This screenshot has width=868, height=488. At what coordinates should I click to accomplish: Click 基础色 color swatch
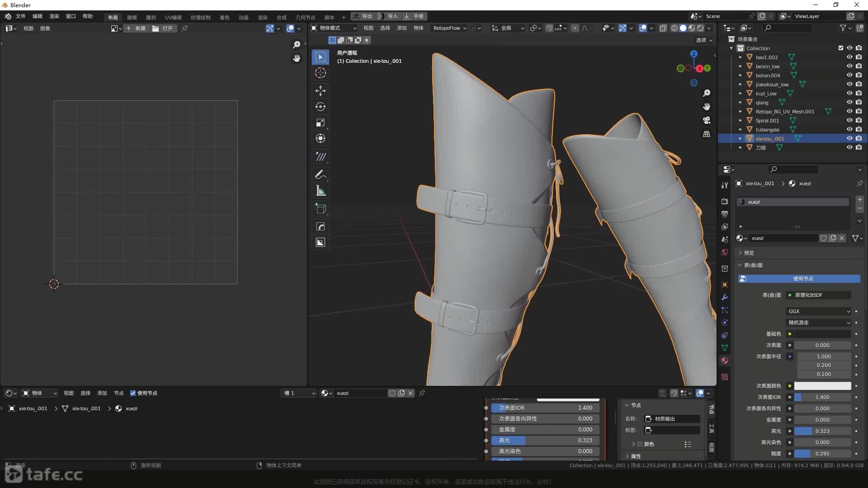pyautogui.click(x=823, y=334)
